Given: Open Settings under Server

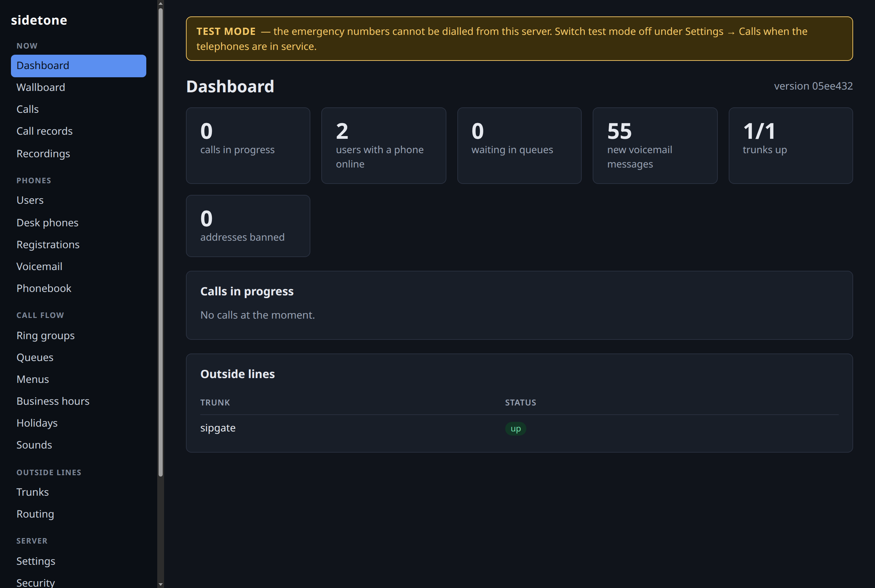Looking at the screenshot, I should point(78,561).
